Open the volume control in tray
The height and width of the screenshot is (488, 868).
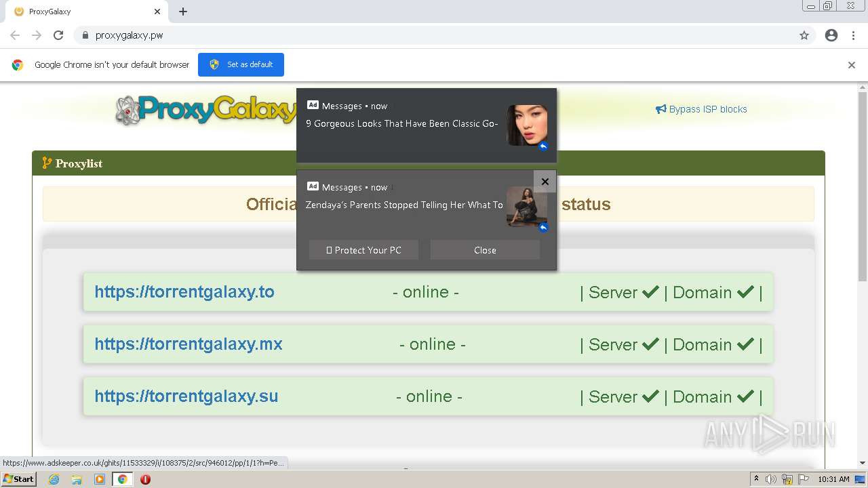(771, 479)
